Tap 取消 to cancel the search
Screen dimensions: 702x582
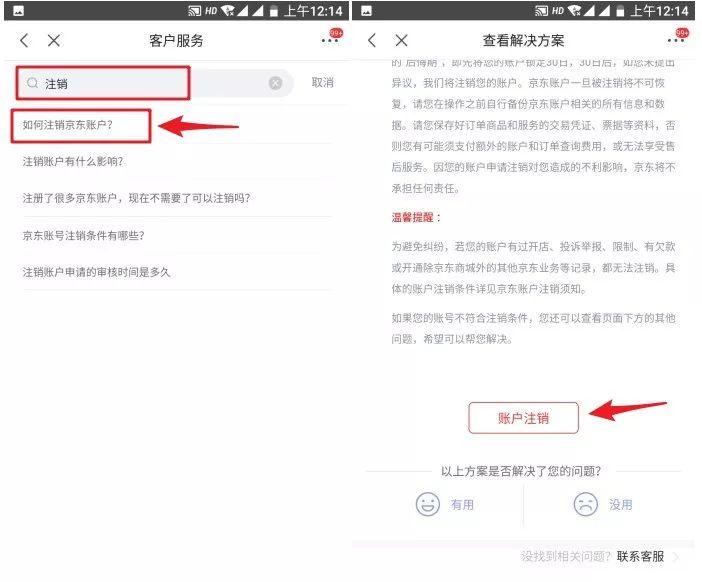323,82
